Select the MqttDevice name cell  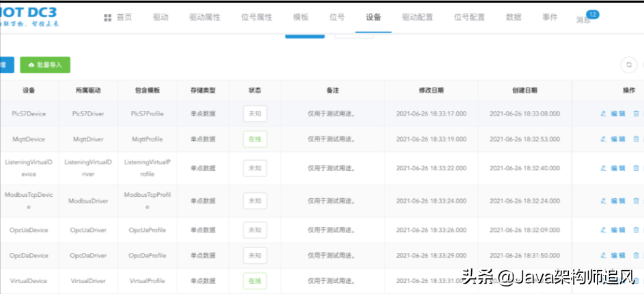(29, 139)
